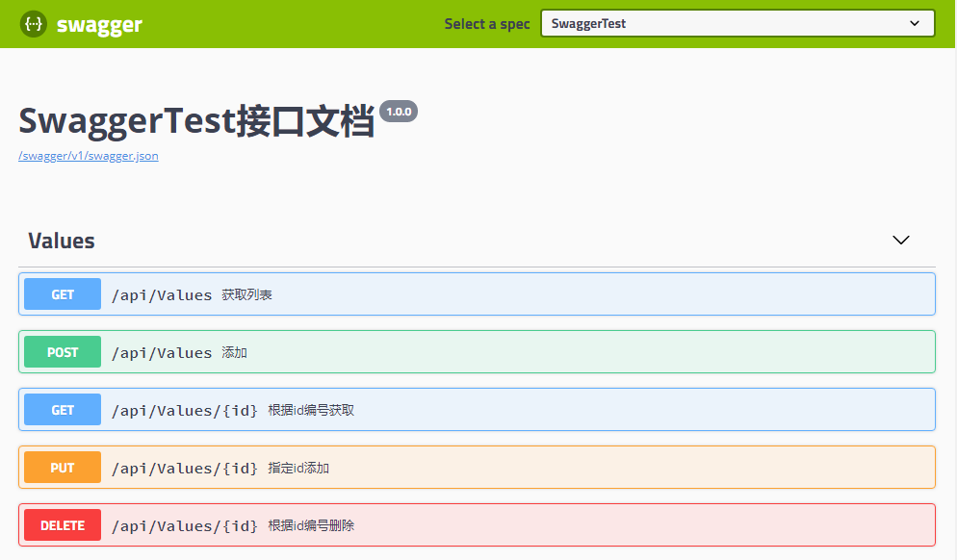
Task: Click the SwaggerTest接口文档 page title
Action: [x=196, y=122]
